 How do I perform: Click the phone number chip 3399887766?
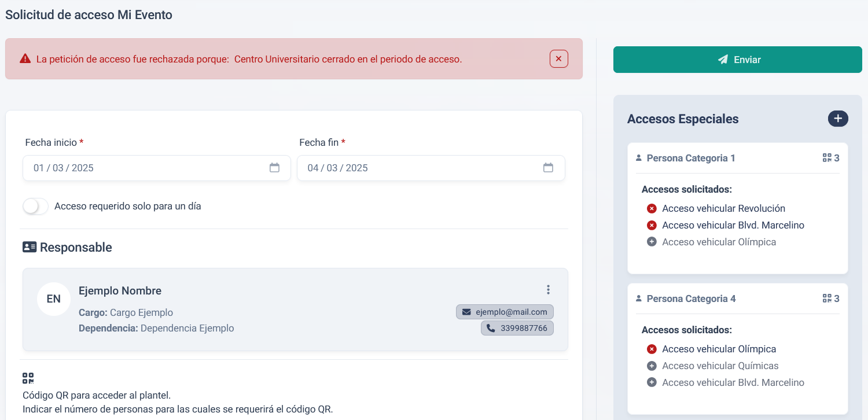click(x=517, y=328)
